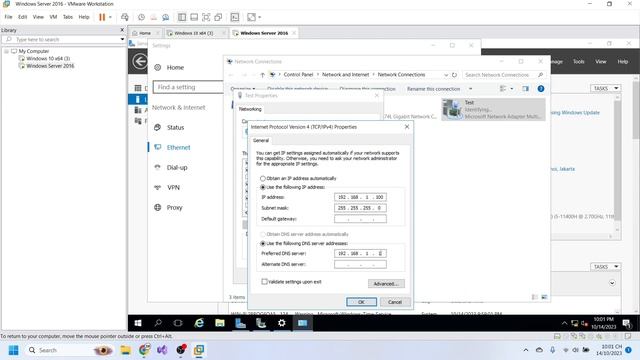Check Validate settings upon exit
This screenshot has height=360, width=640.
264,282
